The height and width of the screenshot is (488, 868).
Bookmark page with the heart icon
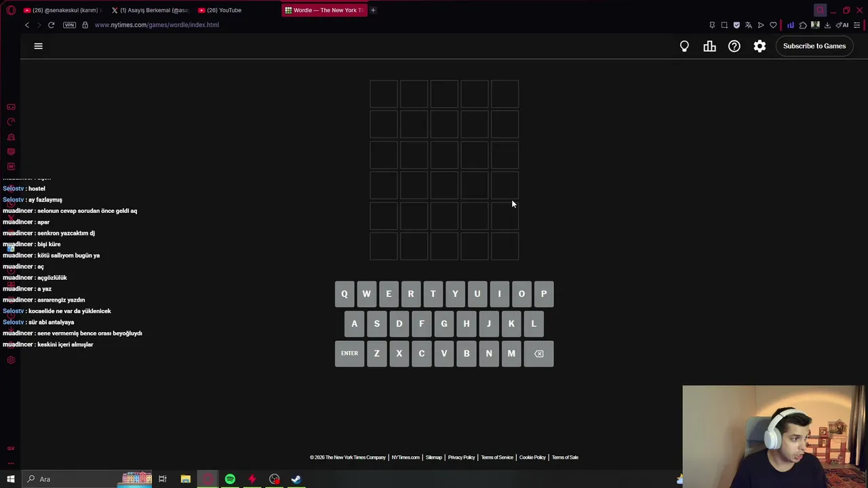point(773,25)
